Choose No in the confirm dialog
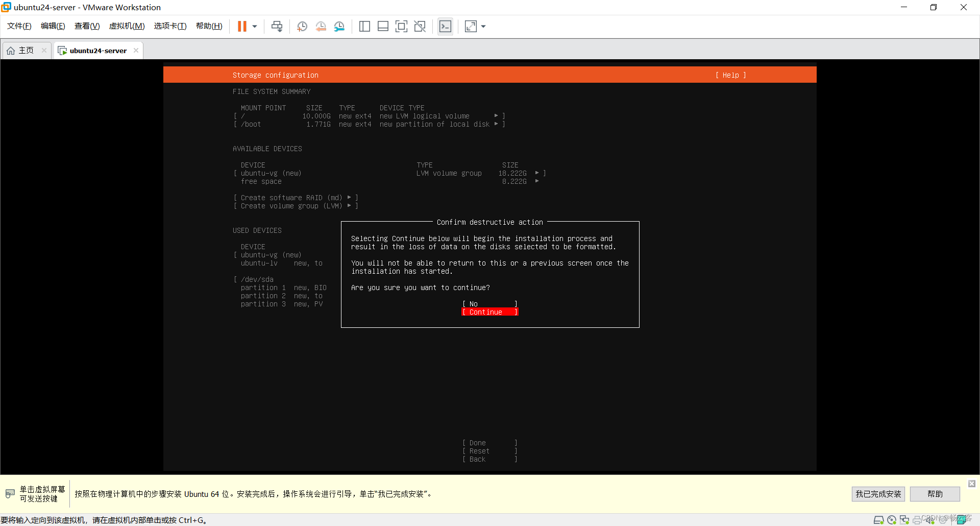The image size is (980, 526). (x=489, y=304)
